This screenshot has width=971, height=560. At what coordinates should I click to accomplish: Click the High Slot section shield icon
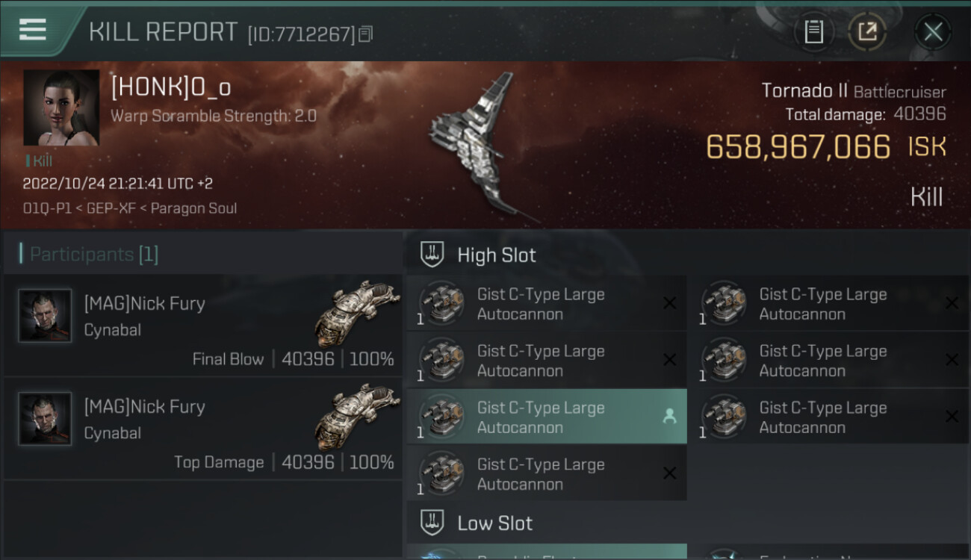(x=433, y=255)
